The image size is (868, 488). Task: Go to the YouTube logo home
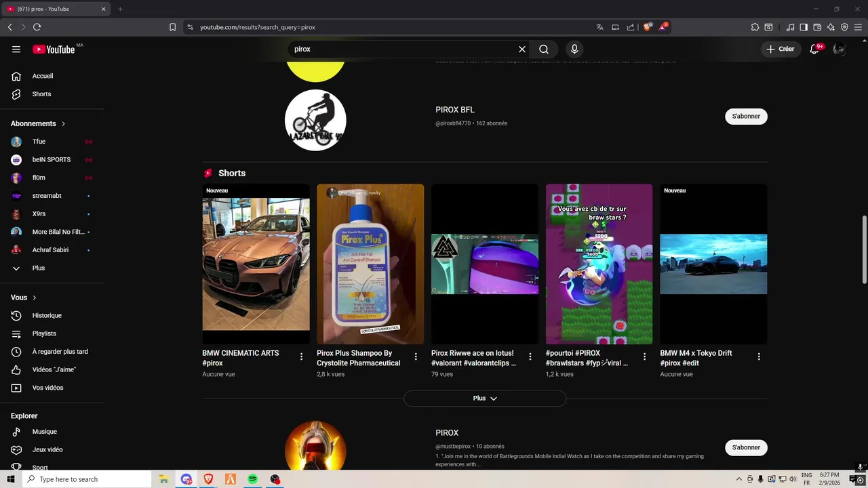(x=54, y=49)
